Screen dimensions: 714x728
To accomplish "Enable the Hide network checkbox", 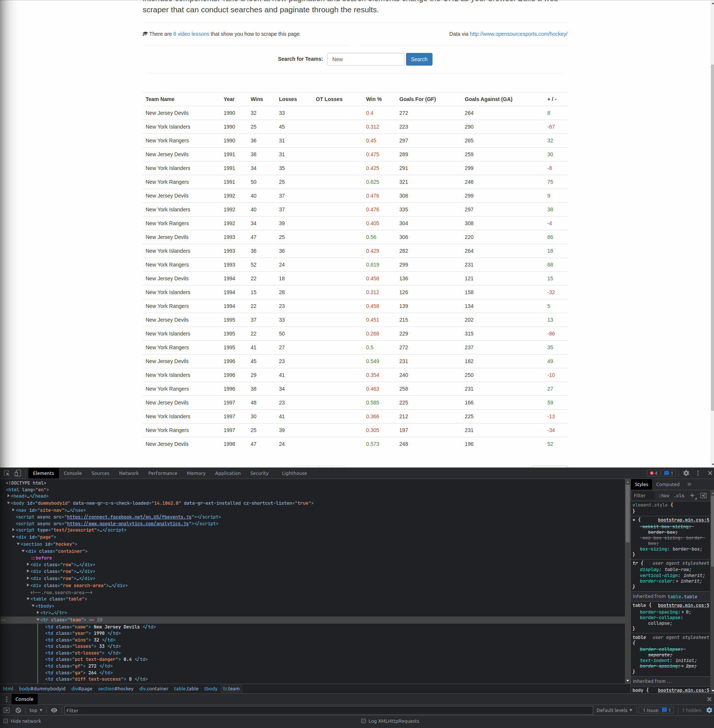I will 5,721.
